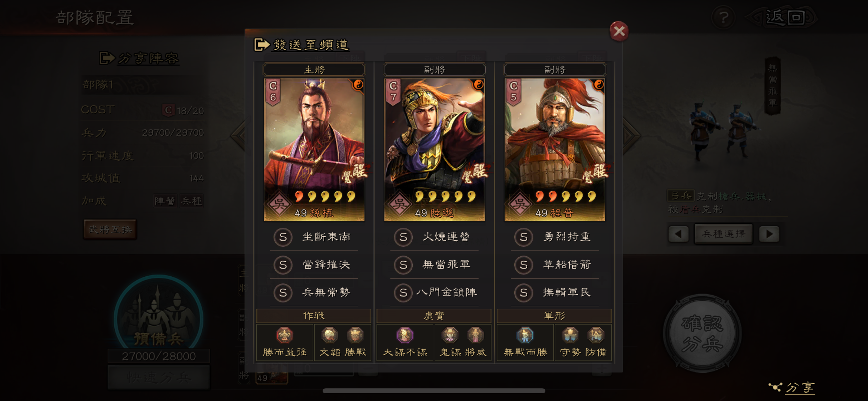Select the 火燒連營 skill entry
Screen dimensions: 868x401
coord(434,237)
